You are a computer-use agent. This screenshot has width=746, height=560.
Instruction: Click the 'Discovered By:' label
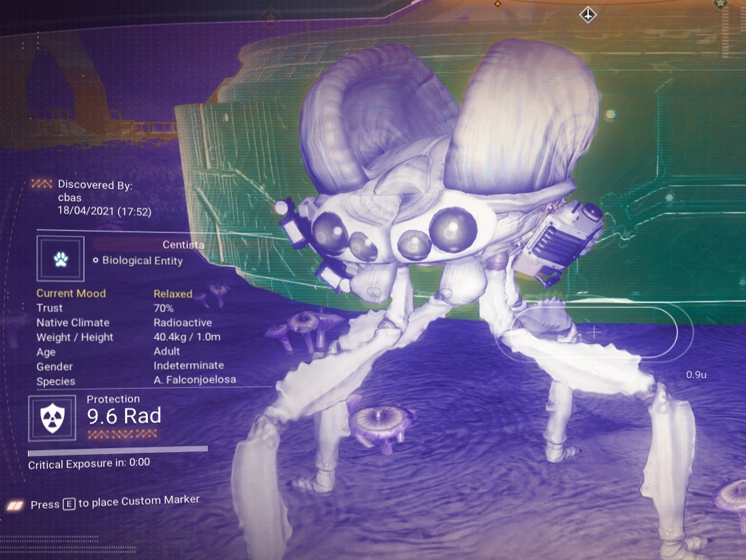click(x=95, y=185)
